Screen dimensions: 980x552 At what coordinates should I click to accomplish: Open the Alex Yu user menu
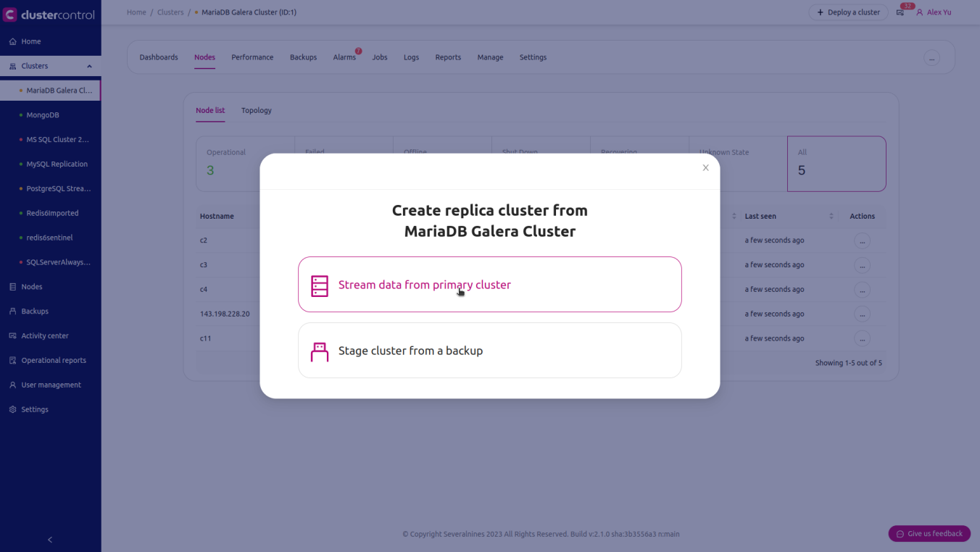pyautogui.click(x=934, y=12)
